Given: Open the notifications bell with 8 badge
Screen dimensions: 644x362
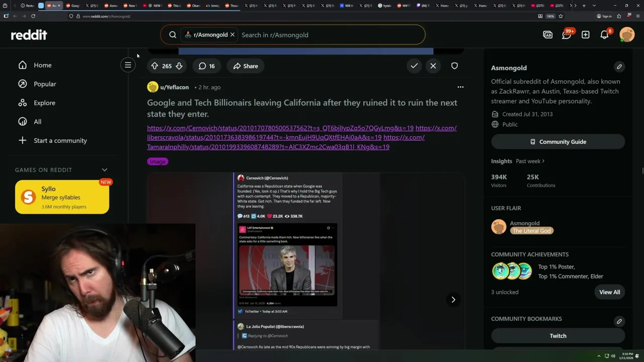Looking at the screenshot, I should click(605, 35).
